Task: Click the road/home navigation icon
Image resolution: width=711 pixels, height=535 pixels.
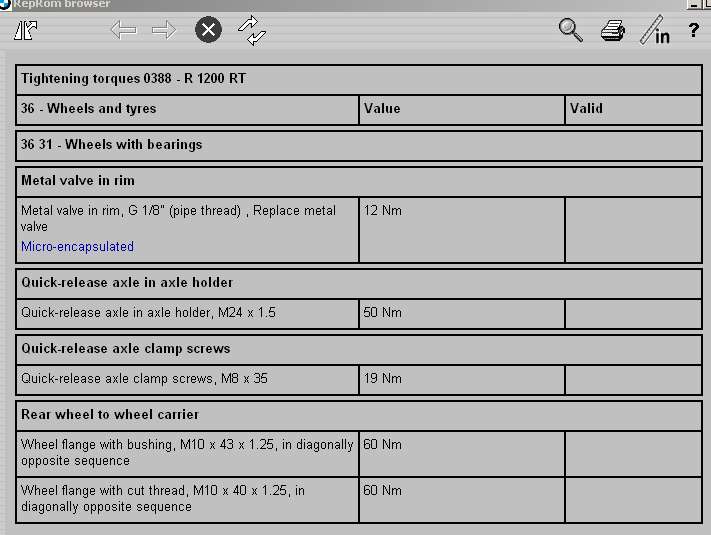Action: 25,30
